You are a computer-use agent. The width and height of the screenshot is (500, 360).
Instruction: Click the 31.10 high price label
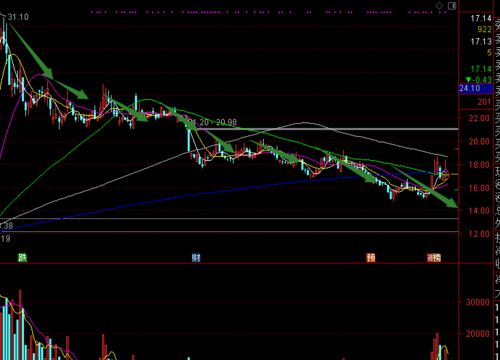pos(18,17)
